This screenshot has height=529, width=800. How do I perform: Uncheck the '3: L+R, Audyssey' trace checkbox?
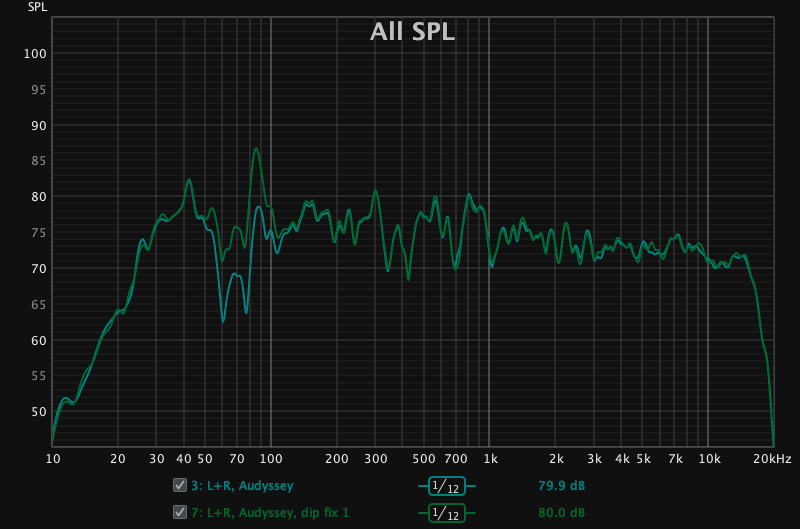point(179,486)
